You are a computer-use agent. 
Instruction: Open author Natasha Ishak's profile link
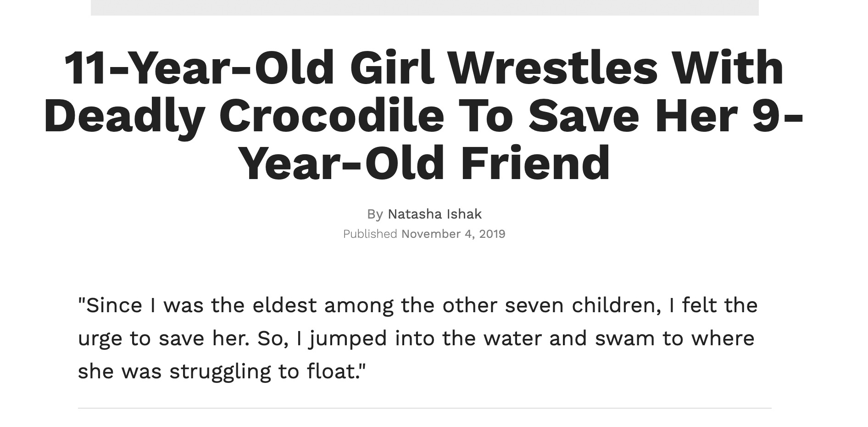[434, 214]
